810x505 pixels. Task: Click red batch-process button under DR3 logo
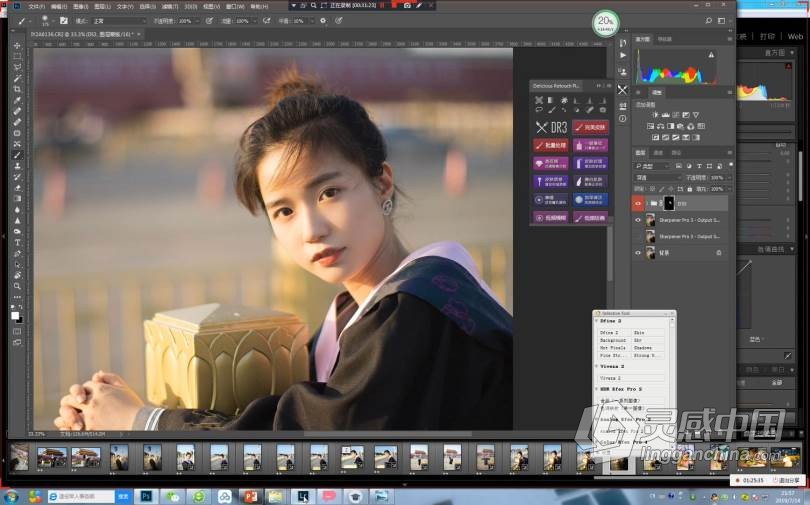click(x=551, y=146)
